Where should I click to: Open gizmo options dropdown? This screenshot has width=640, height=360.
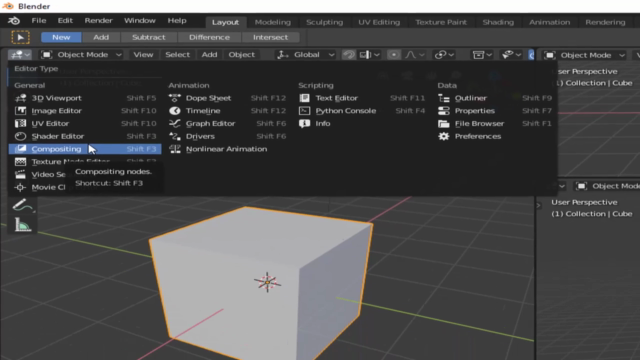click(511, 54)
